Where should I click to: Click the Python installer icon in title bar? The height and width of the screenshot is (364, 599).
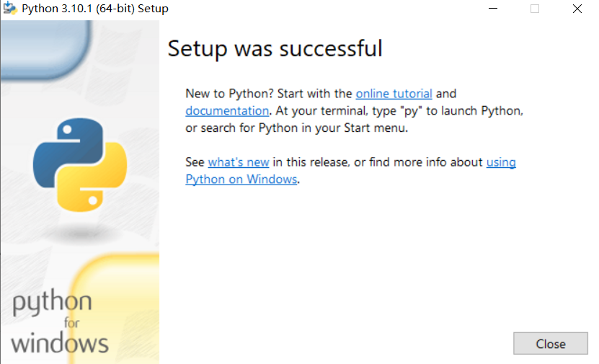tap(10, 9)
